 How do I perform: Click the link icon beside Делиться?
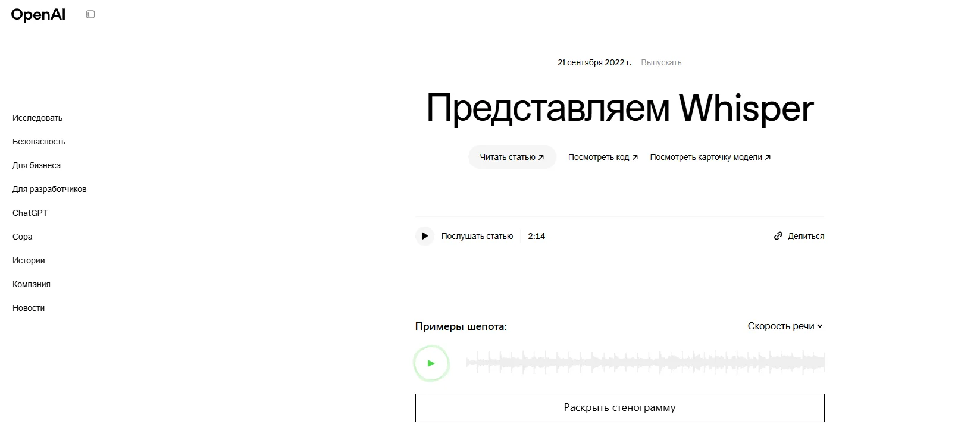tap(778, 236)
